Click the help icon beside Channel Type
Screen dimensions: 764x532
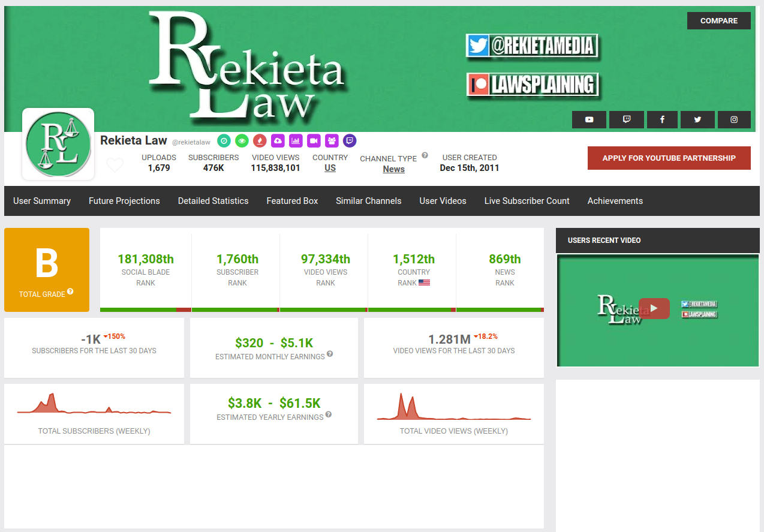point(425,155)
